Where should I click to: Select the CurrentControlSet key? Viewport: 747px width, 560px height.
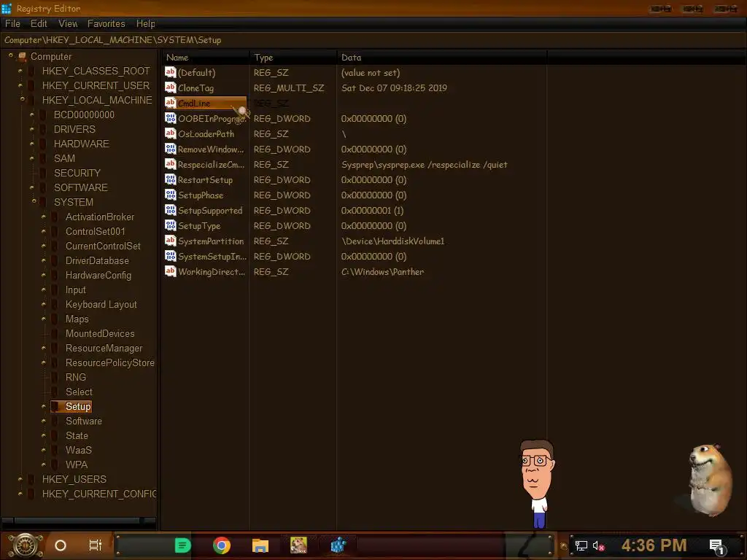pos(103,246)
